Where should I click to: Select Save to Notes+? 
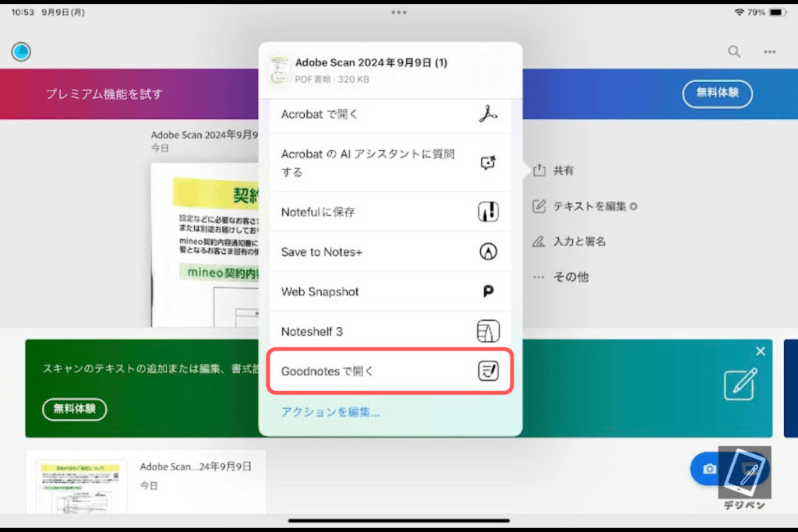click(390, 252)
